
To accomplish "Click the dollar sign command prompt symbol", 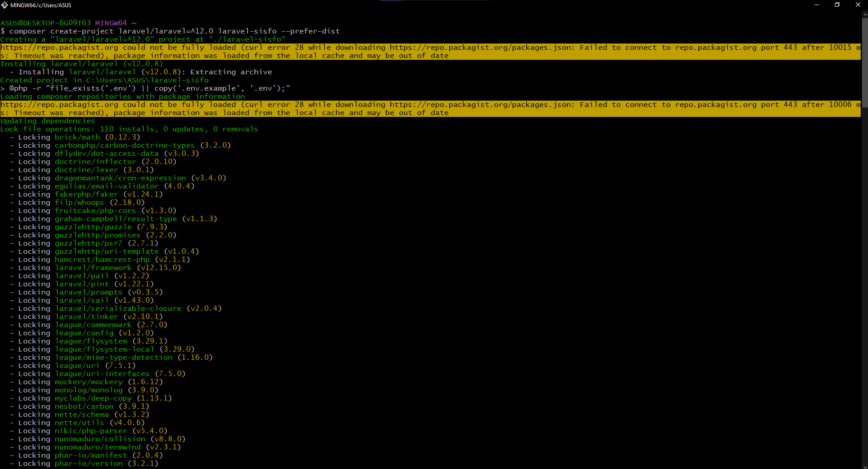I will click(3, 31).
